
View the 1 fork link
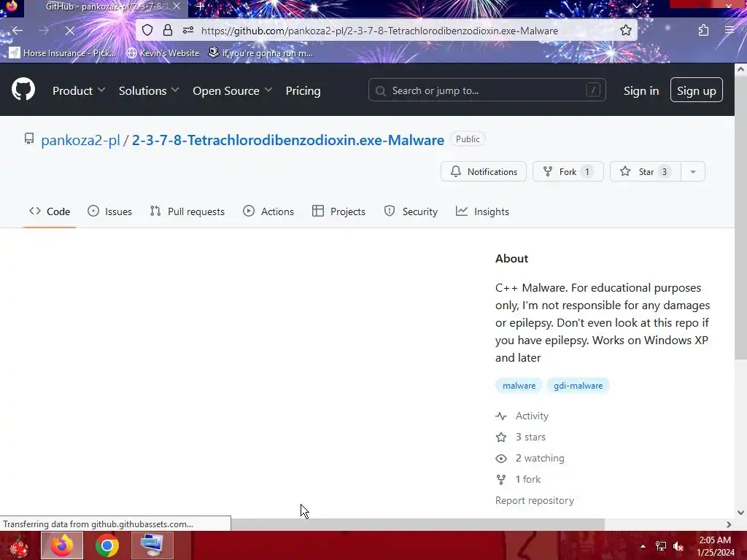click(519, 479)
